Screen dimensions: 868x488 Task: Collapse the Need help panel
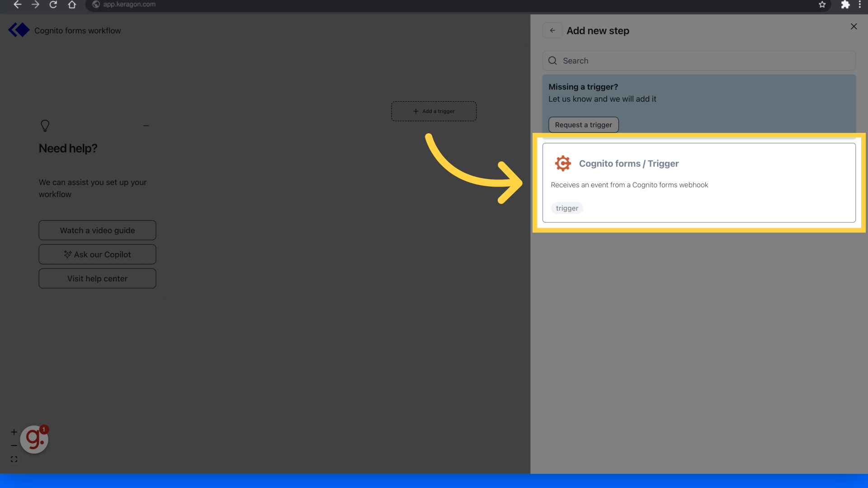[146, 126]
